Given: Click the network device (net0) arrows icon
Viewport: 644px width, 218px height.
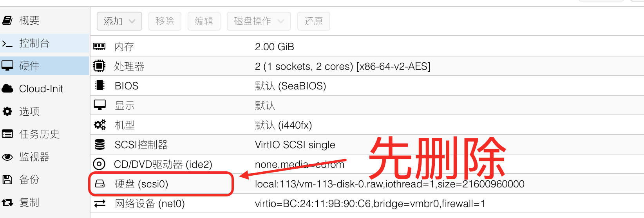Looking at the screenshot, I should point(100,203).
